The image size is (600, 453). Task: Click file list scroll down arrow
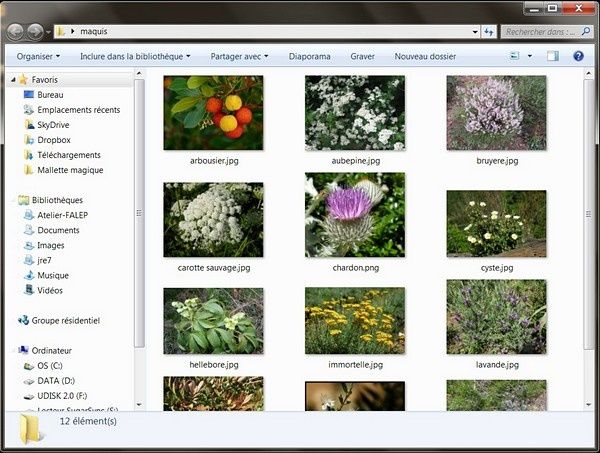[x=589, y=404]
